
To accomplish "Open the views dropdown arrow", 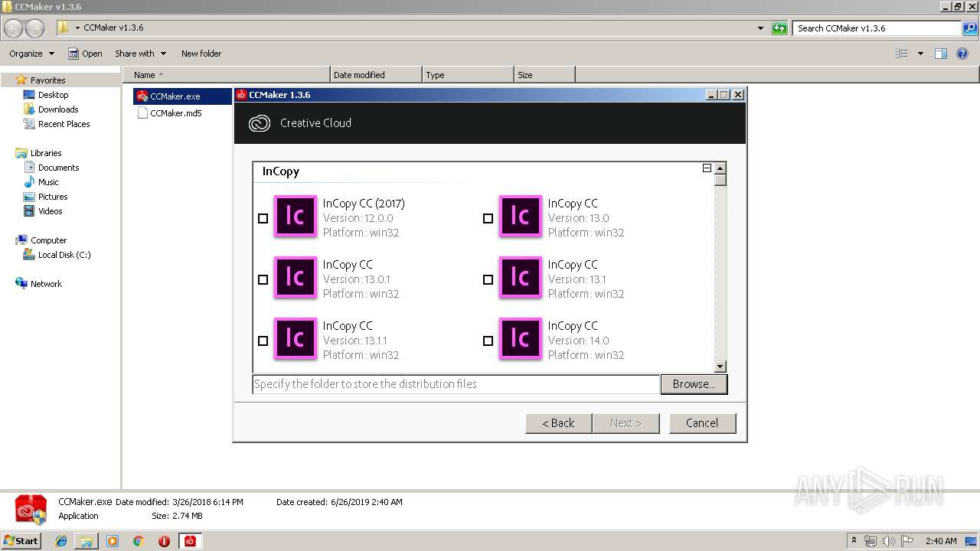I will pos(920,54).
